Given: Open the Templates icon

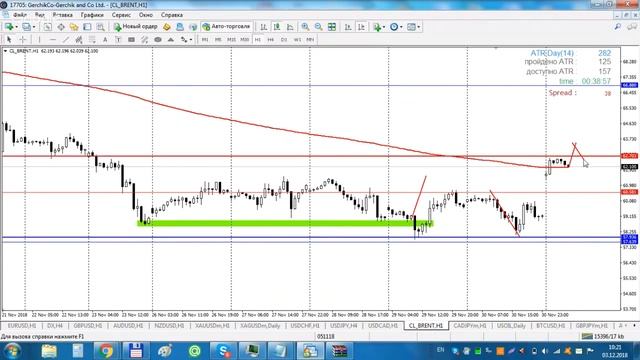Looking at the screenshot, I should coord(411,27).
